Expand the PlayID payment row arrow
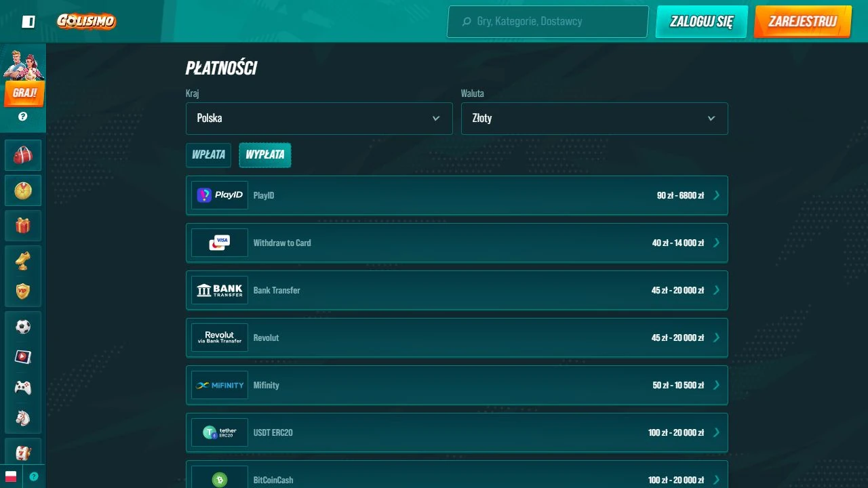This screenshot has height=488, width=868. click(x=717, y=195)
